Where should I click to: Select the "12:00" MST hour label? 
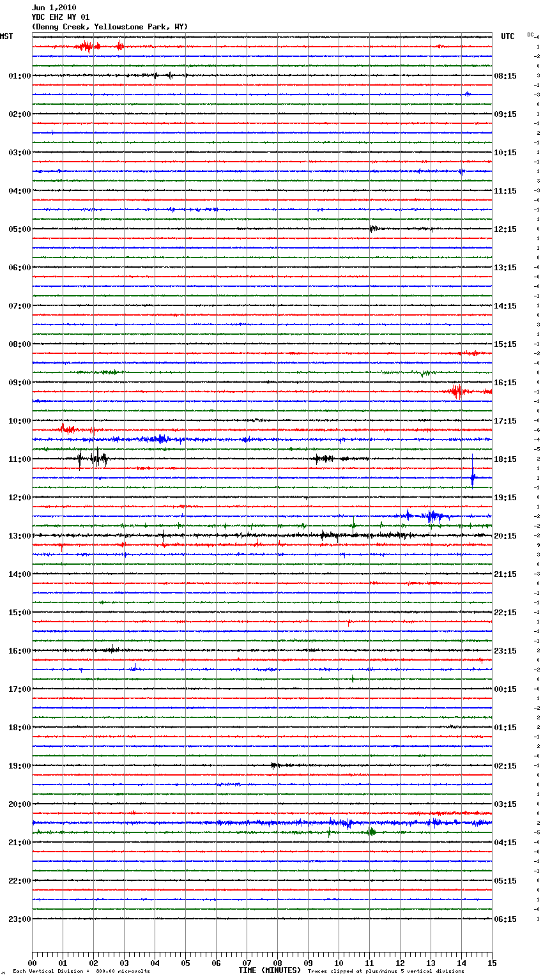pos(20,498)
